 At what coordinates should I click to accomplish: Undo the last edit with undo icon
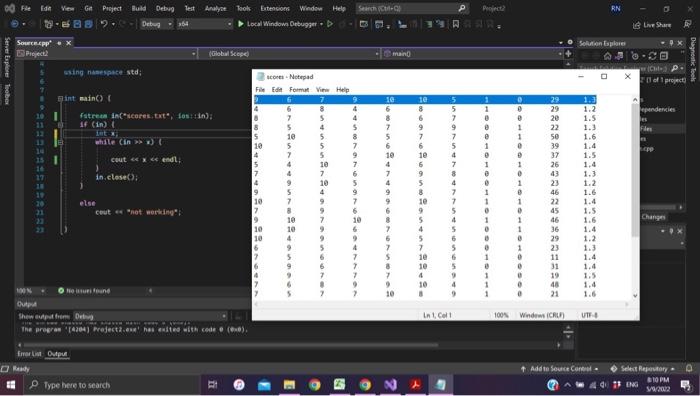click(104, 24)
